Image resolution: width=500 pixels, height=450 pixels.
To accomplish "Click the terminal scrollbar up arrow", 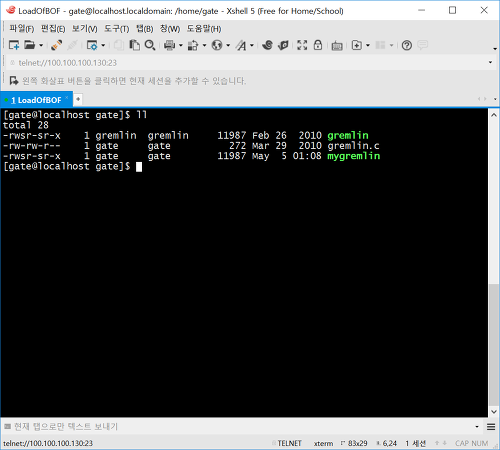I will point(494,115).
